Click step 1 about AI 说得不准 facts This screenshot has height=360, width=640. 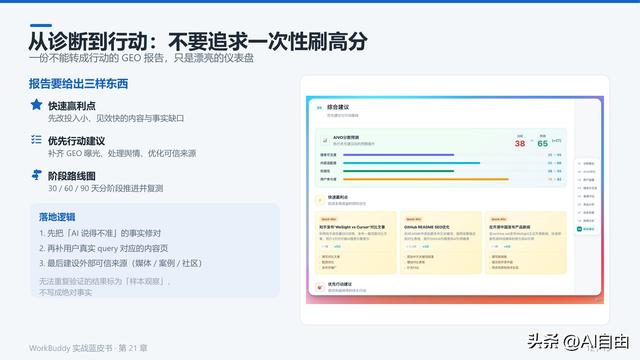[x=100, y=233]
